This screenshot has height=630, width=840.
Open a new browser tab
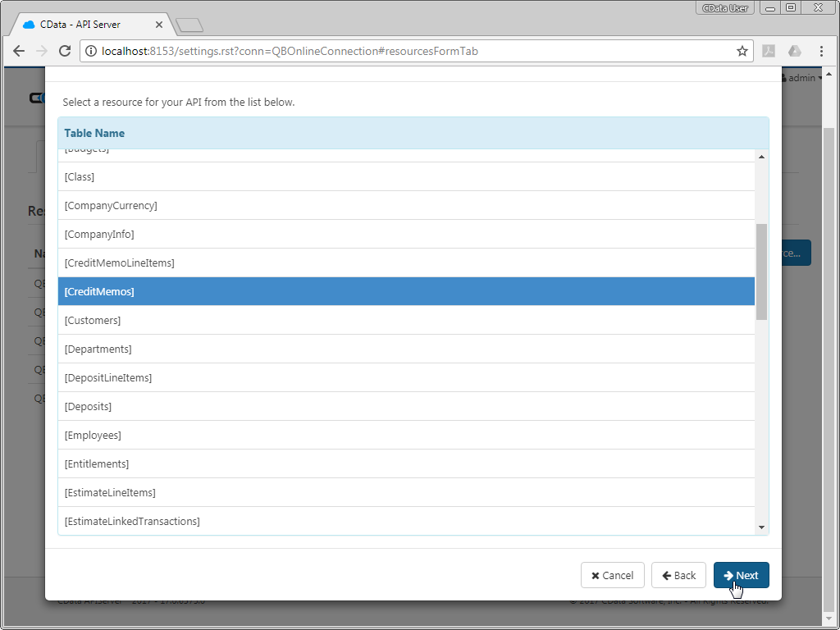tap(189, 25)
